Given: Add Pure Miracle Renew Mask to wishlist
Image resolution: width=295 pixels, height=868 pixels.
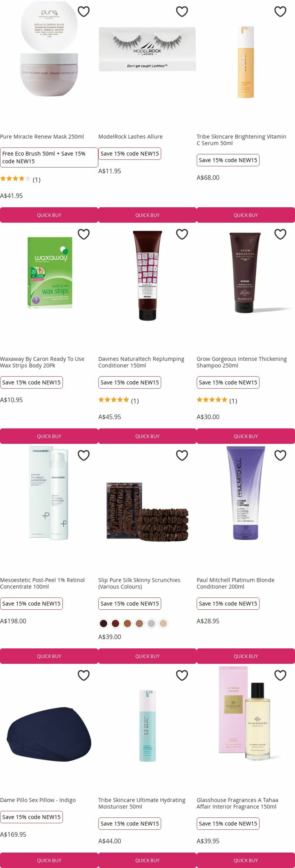Looking at the screenshot, I should tap(84, 12).
